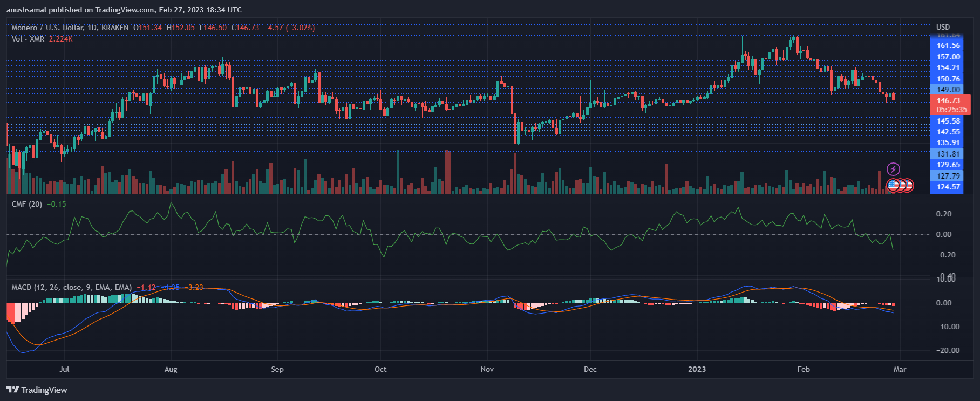Click the −4.57 (−3.02%) change value
Screen dimensions: 980x401
[290, 28]
